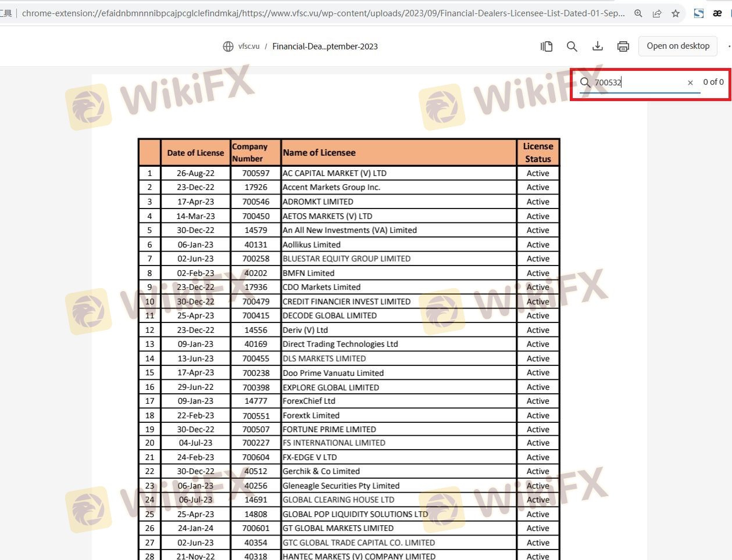Image resolution: width=732 pixels, height=560 pixels.
Task: Click the globe icon beside vfsc.vu
Action: [x=228, y=46]
